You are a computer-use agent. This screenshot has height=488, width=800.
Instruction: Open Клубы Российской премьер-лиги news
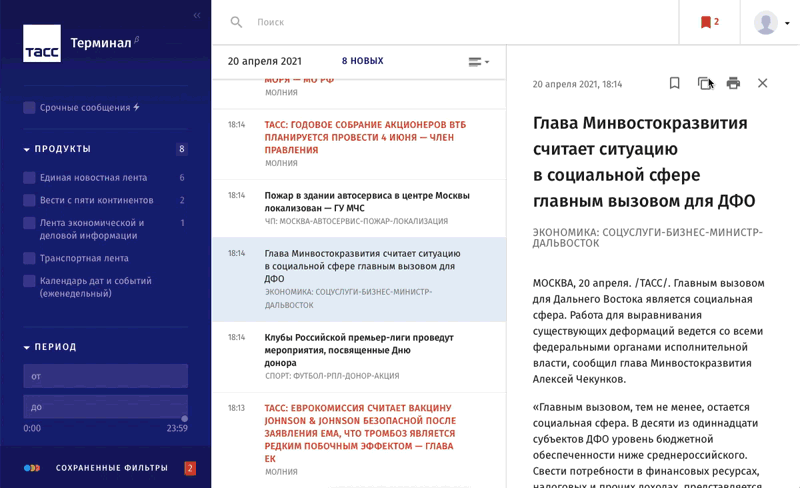[x=359, y=357]
